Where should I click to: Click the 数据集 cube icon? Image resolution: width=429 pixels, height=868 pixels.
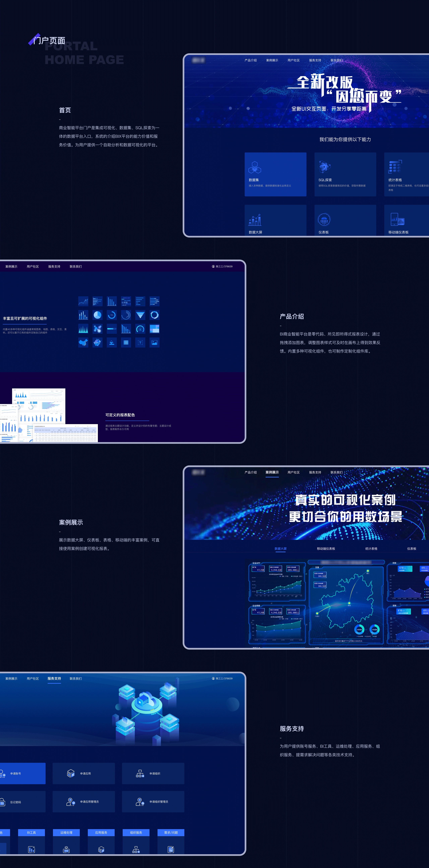255,167
